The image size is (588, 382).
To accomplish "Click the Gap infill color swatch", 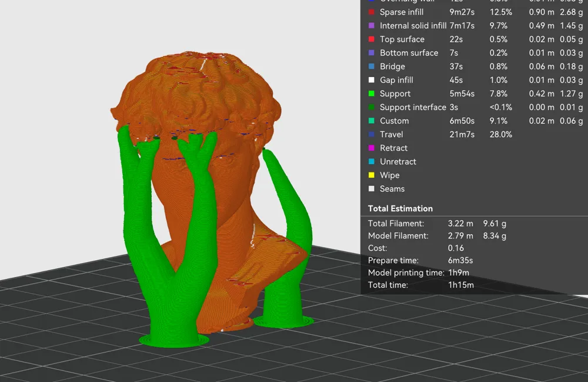I will coord(371,80).
